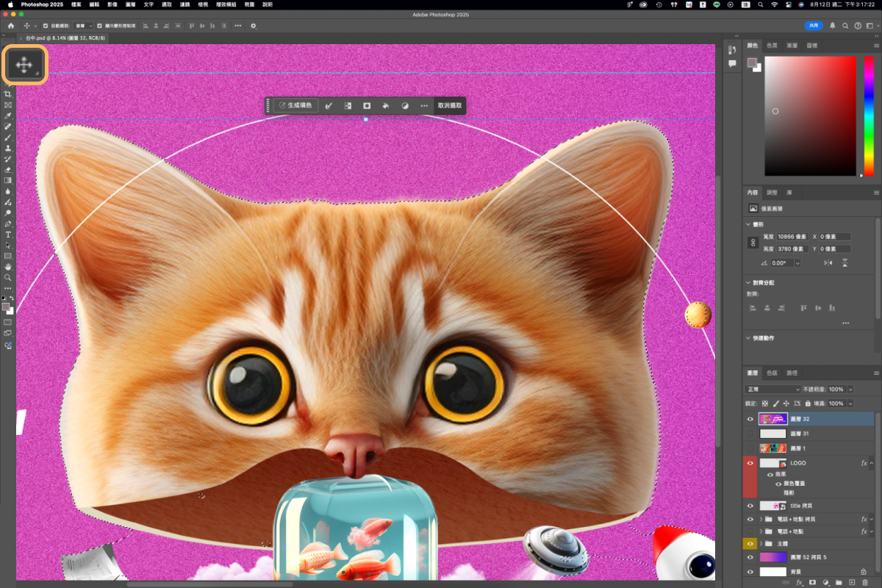Select the Eyedropper tool
The height and width of the screenshot is (588, 882).
point(8,116)
